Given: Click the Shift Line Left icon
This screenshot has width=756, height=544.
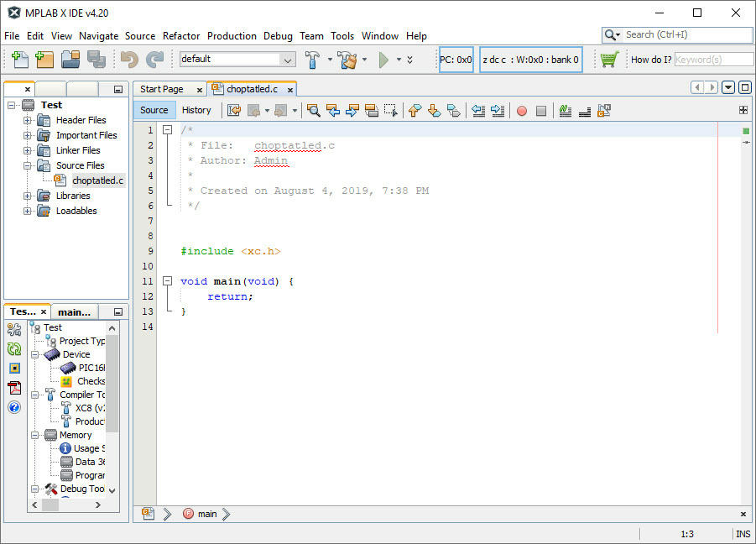Looking at the screenshot, I should point(477,111).
